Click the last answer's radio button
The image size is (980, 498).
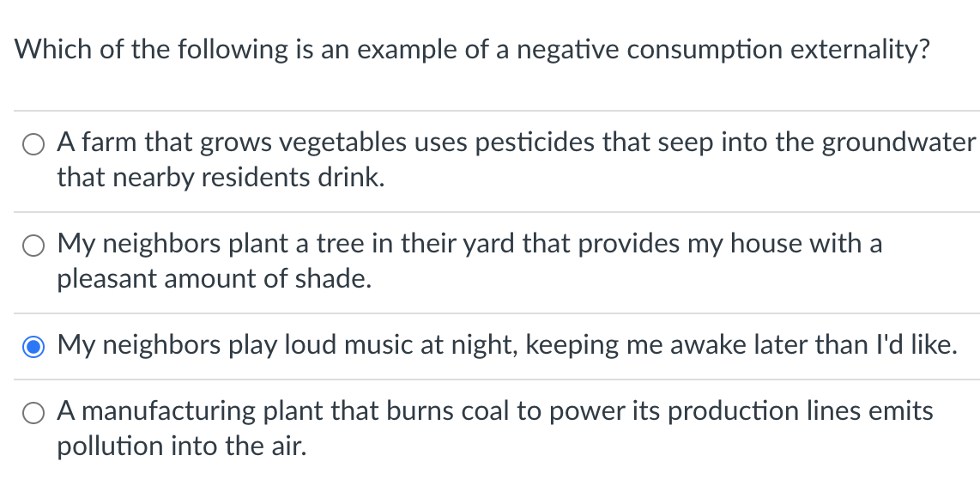33,412
